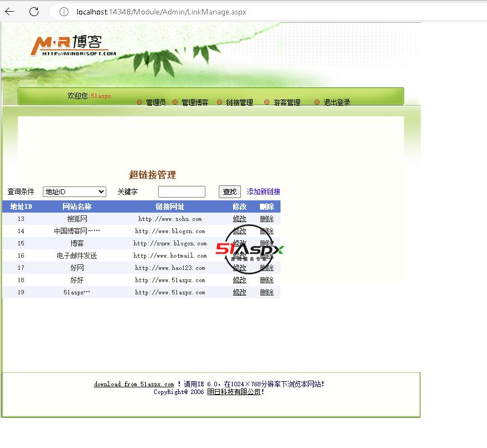The height and width of the screenshot is (448, 487).
Task: Select the ID 19 cell
Action: click(21, 292)
